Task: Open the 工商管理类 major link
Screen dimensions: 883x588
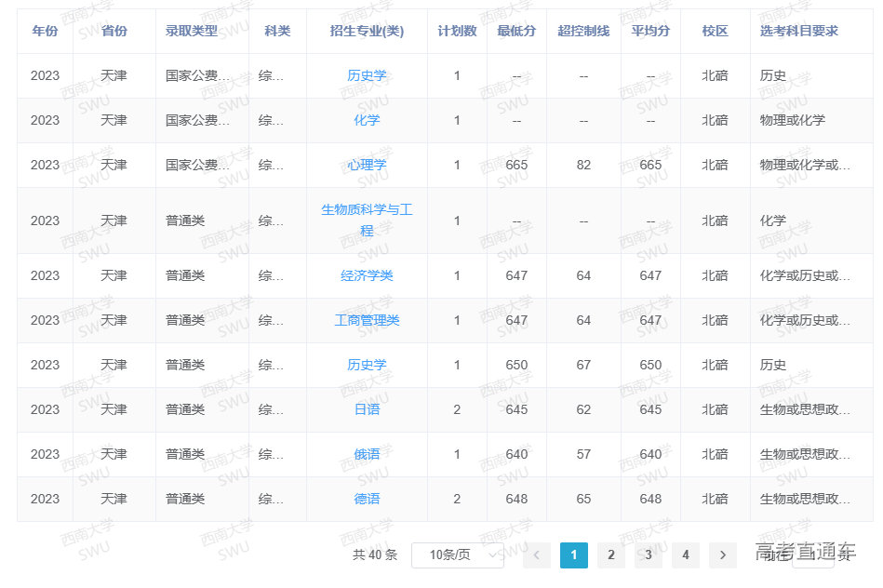Action: [367, 320]
